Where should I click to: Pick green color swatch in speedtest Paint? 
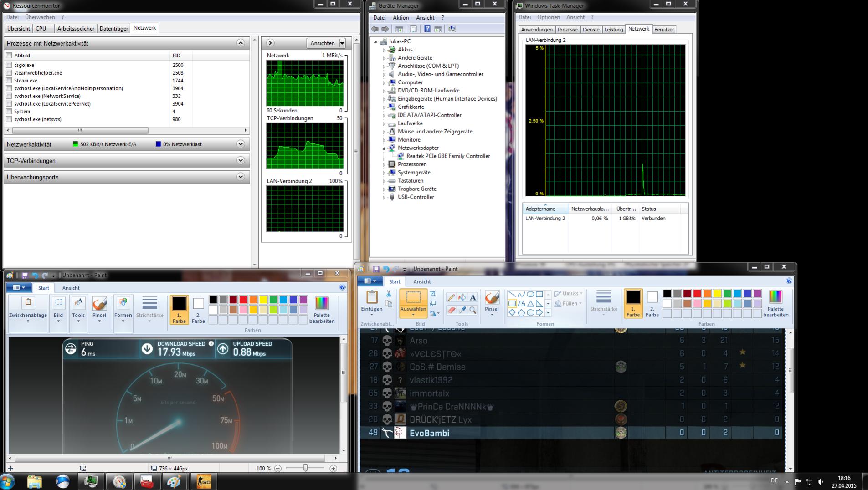pyautogui.click(x=273, y=300)
